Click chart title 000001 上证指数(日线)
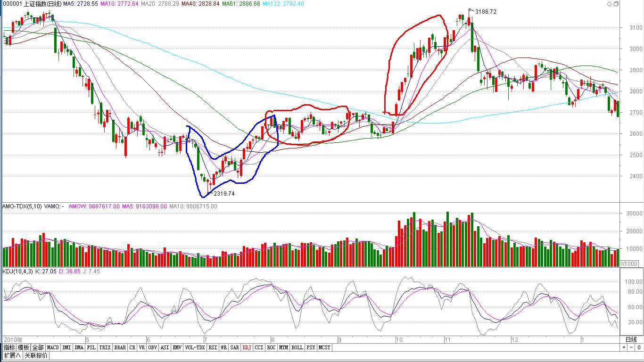 tap(33, 4)
